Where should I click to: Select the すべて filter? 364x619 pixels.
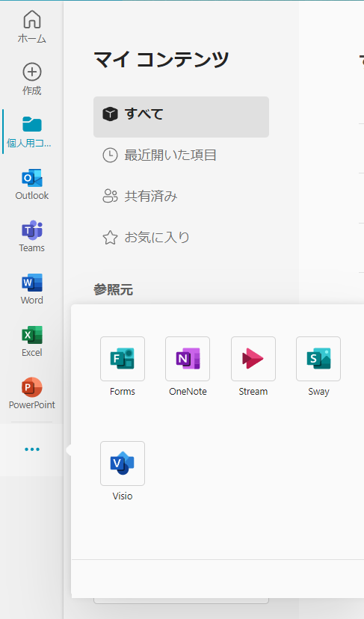point(181,117)
